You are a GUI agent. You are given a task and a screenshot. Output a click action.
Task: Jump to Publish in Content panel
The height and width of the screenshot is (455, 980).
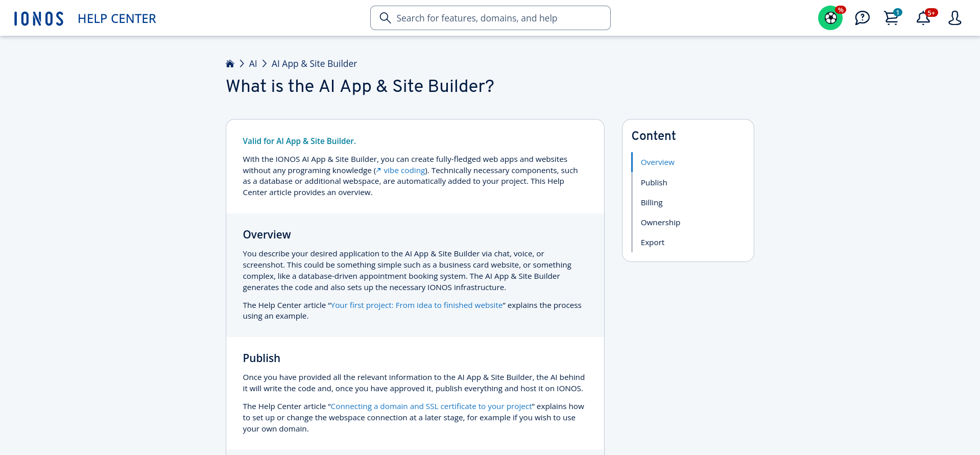(654, 183)
